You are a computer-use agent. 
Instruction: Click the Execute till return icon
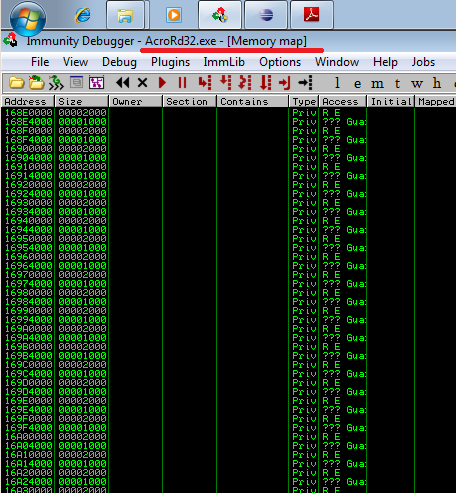click(x=284, y=83)
